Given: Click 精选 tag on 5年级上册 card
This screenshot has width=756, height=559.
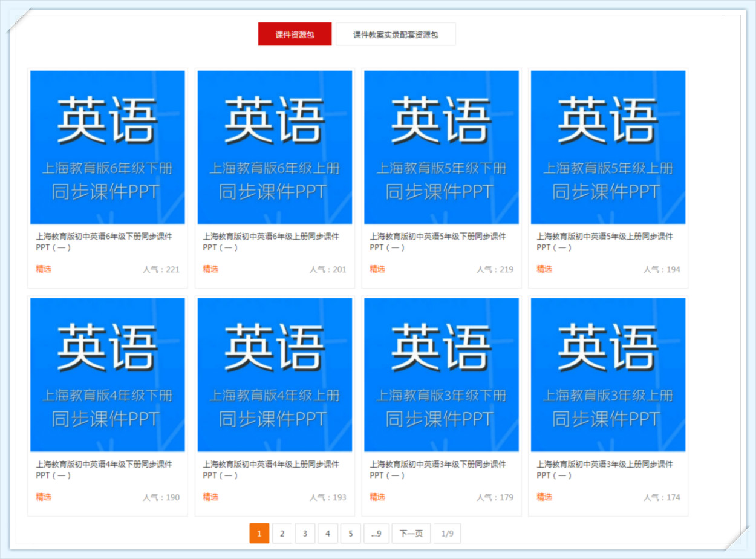Looking at the screenshot, I should pyautogui.click(x=544, y=269).
